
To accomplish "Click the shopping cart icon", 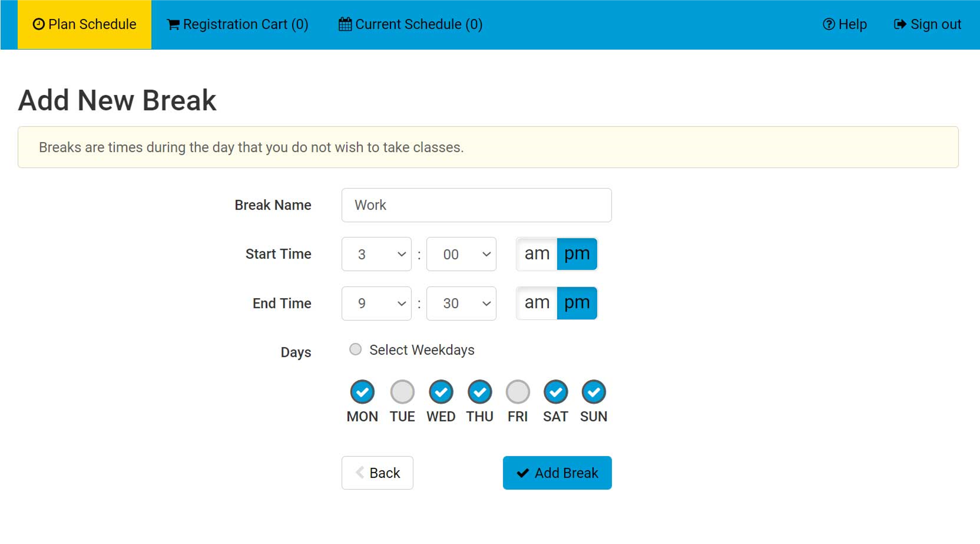I will 173,25.
